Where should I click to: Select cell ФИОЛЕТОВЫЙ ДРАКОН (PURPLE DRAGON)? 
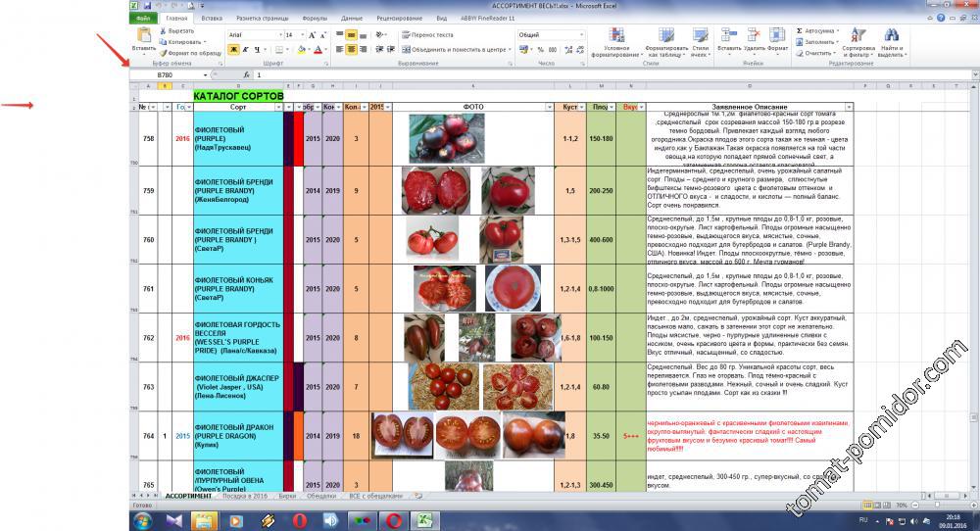[x=238, y=436]
